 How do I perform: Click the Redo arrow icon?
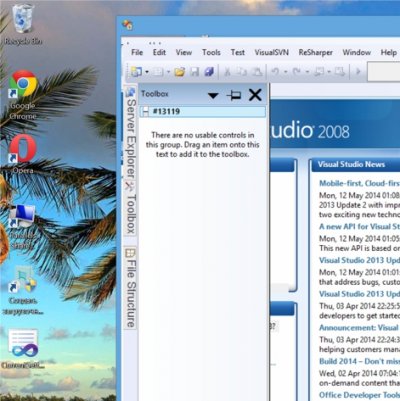(x=297, y=72)
